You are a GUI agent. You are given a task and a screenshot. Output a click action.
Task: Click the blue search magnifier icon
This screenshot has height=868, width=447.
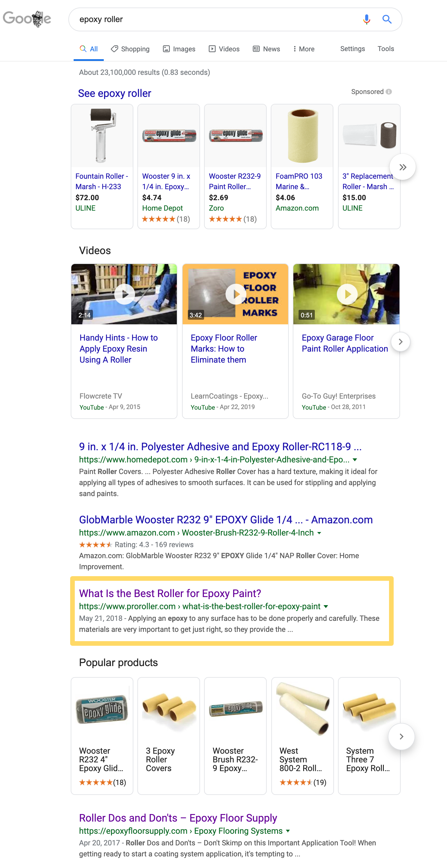[x=387, y=19]
